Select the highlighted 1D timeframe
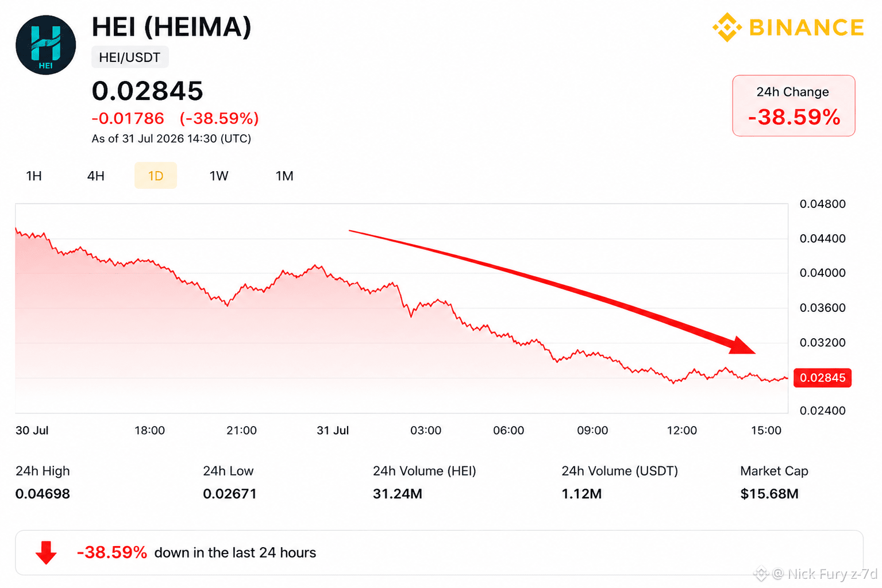Screen dimensions: 882x588 pyautogui.click(x=156, y=176)
